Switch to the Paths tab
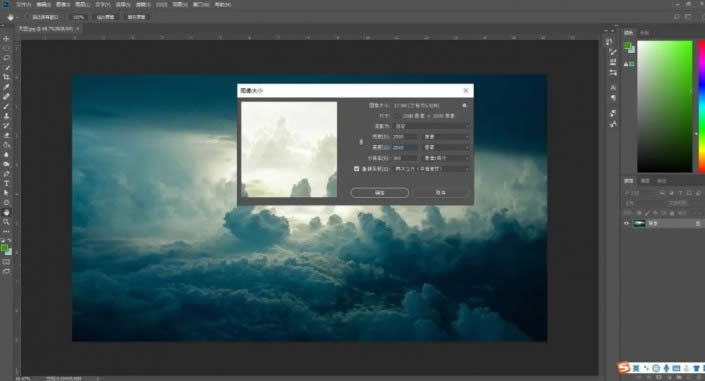The image size is (705, 381). pyautogui.click(x=661, y=181)
